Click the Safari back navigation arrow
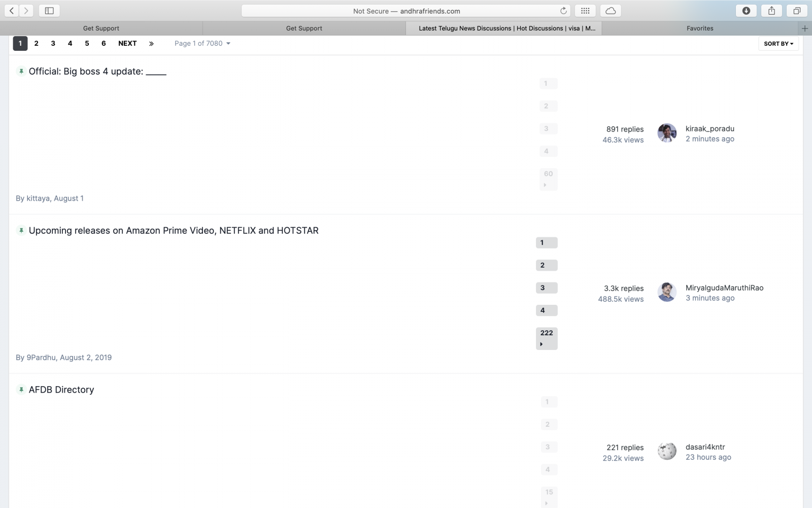 point(12,11)
